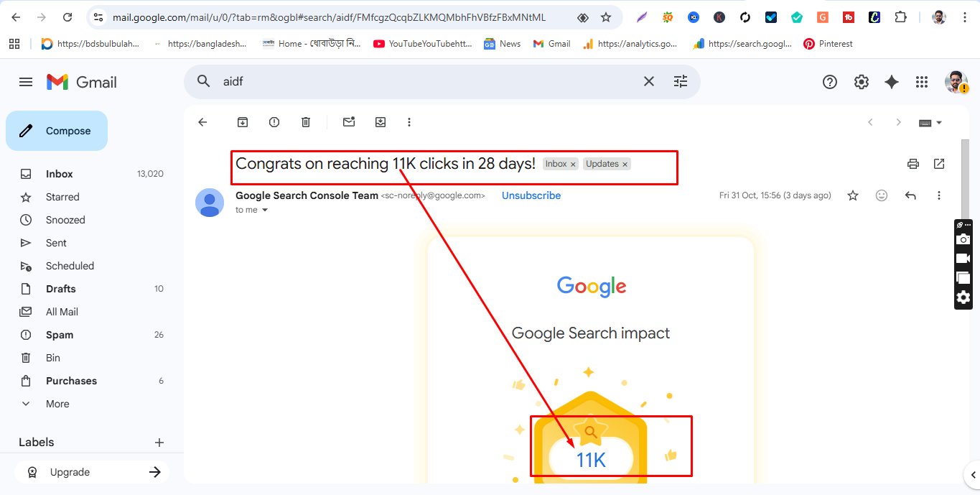Expand the More section in sidebar
The width and height of the screenshot is (980, 495).
(x=57, y=404)
